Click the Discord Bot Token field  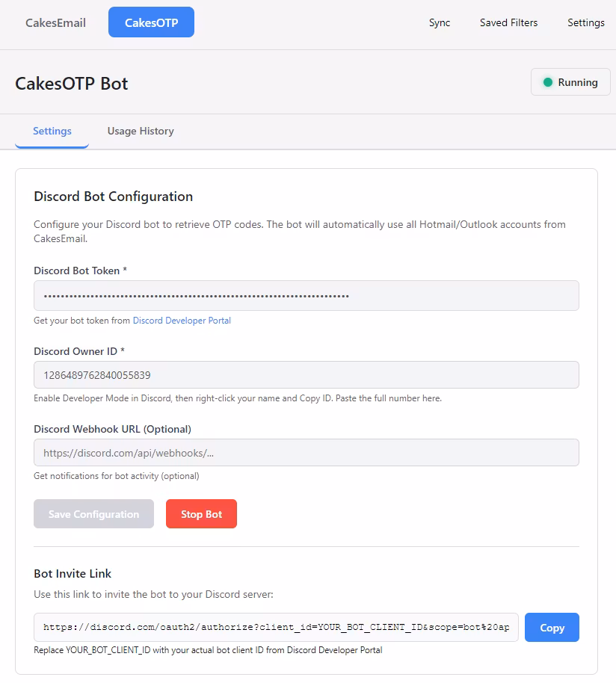pos(306,296)
